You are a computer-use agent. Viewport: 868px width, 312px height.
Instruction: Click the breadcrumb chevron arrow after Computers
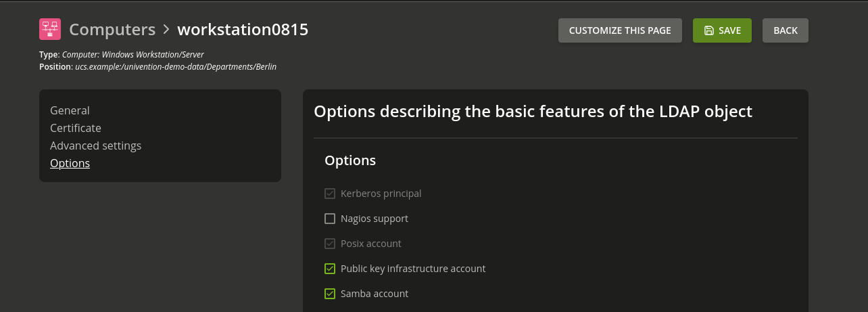click(x=166, y=29)
